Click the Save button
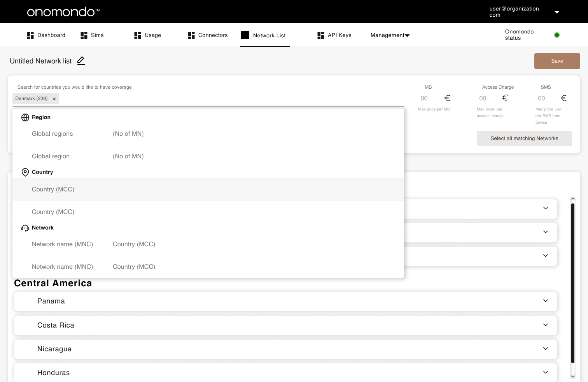The width and height of the screenshot is (588, 382). click(557, 61)
